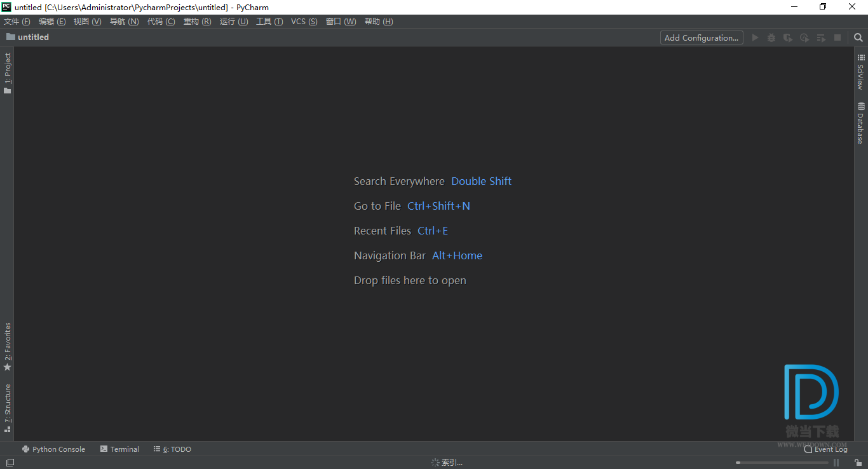Click the indexing progress bar

pos(782,463)
